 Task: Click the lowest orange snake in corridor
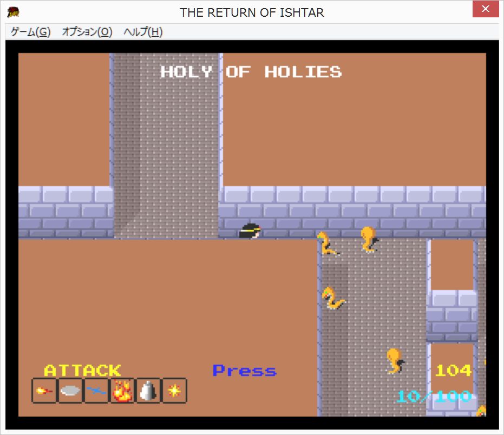click(x=394, y=361)
